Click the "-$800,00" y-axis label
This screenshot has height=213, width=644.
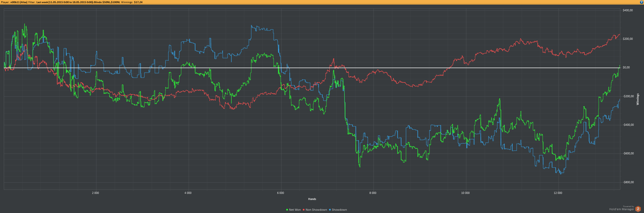point(628,182)
